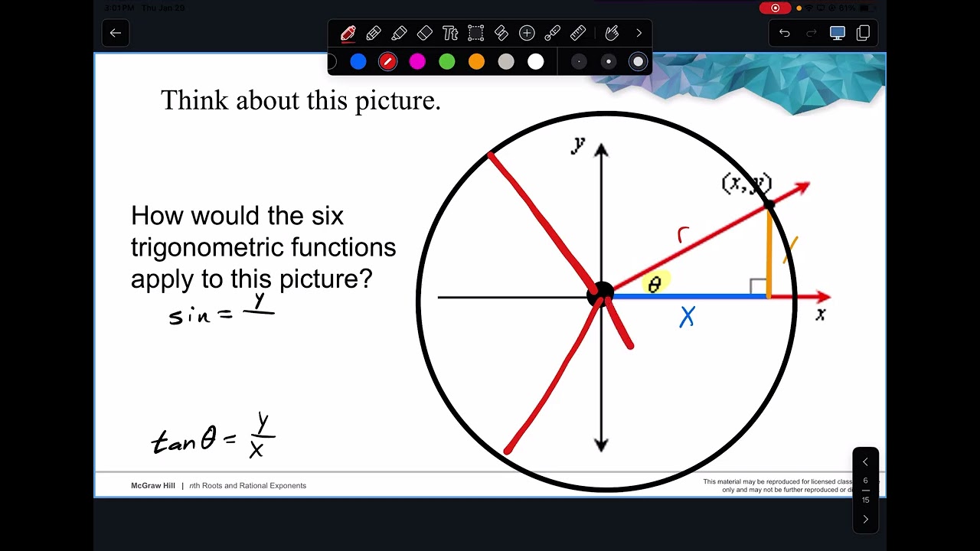Click the 'nth Roots and Rational Exponents' footer
The height and width of the screenshot is (551, 980).
click(247, 486)
